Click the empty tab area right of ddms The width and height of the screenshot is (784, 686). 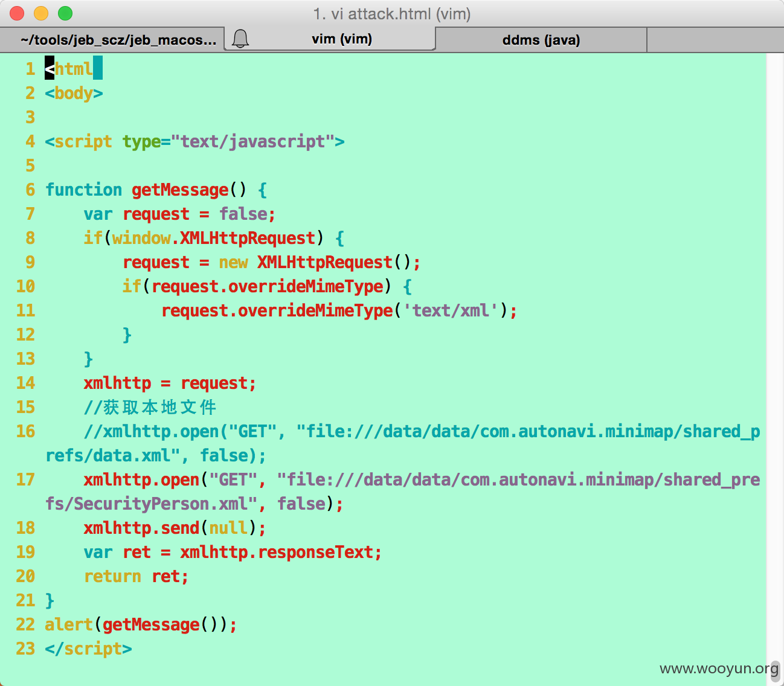(x=715, y=40)
